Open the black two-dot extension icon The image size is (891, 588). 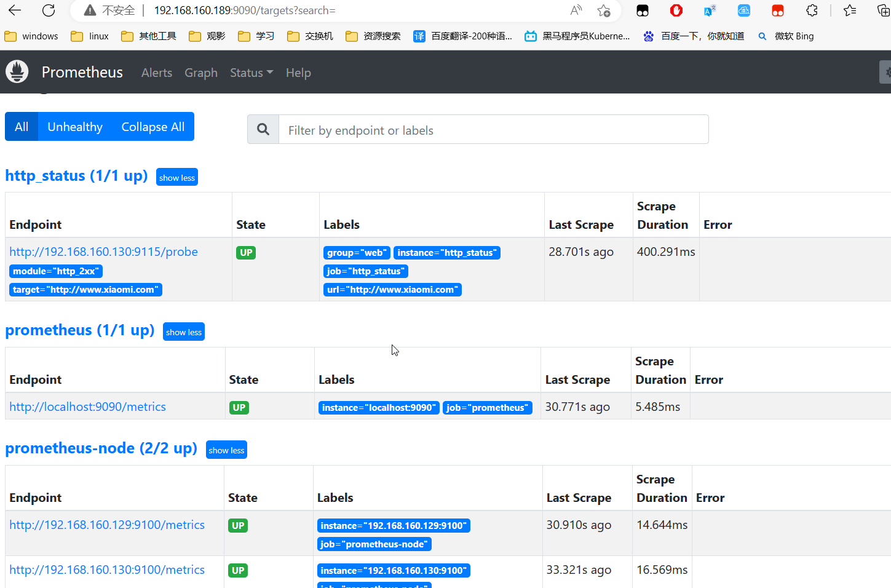tap(643, 10)
